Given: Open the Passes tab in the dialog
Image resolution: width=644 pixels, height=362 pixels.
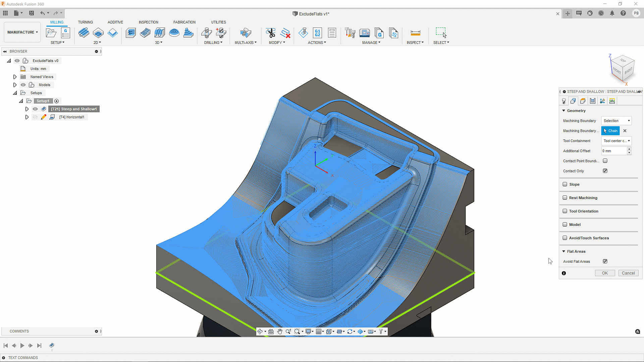Looking at the screenshot, I should tap(593, 101).
